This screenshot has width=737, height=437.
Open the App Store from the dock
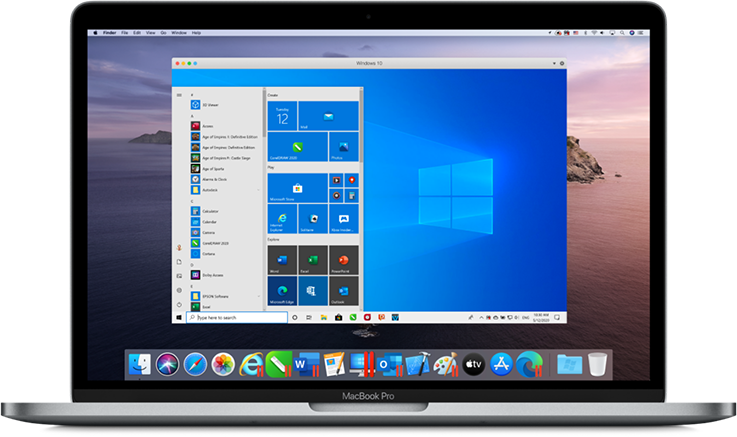point(502,365)
